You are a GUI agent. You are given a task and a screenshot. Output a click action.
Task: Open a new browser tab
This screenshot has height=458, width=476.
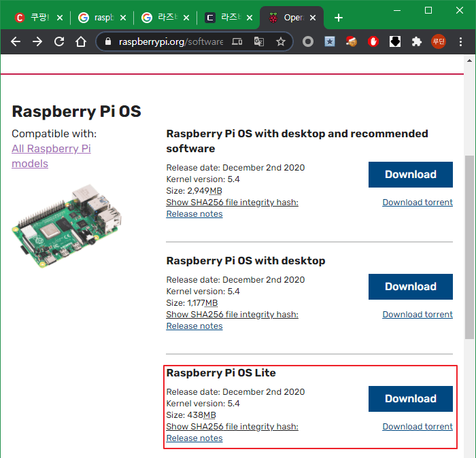(339, 18)
